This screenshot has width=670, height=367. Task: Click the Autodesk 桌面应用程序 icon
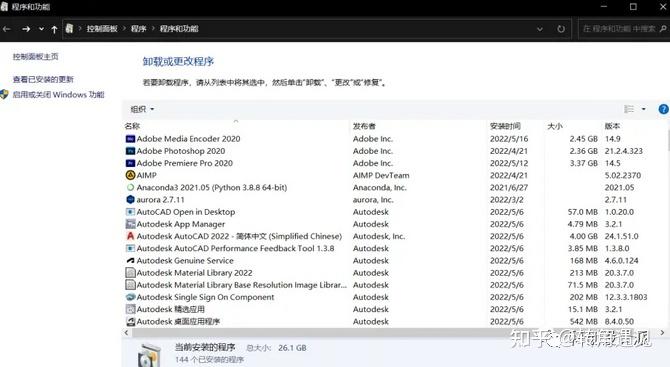coord(130,321)
